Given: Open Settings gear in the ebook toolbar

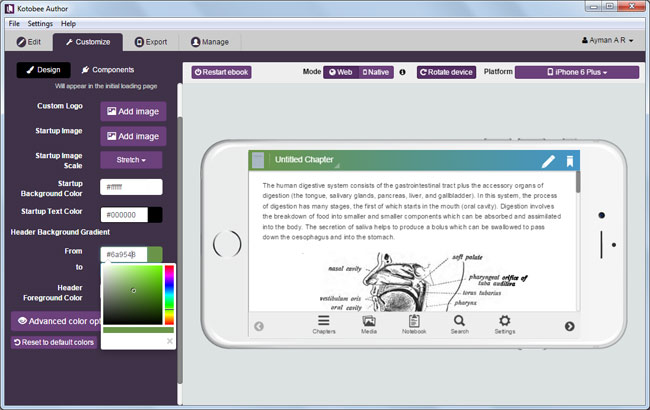Looking at the screenshot, I should (x=504, y=325).
